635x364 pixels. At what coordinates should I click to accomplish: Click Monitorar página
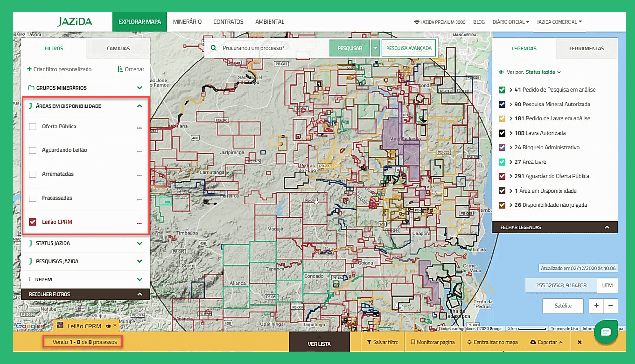coord(433,342)
